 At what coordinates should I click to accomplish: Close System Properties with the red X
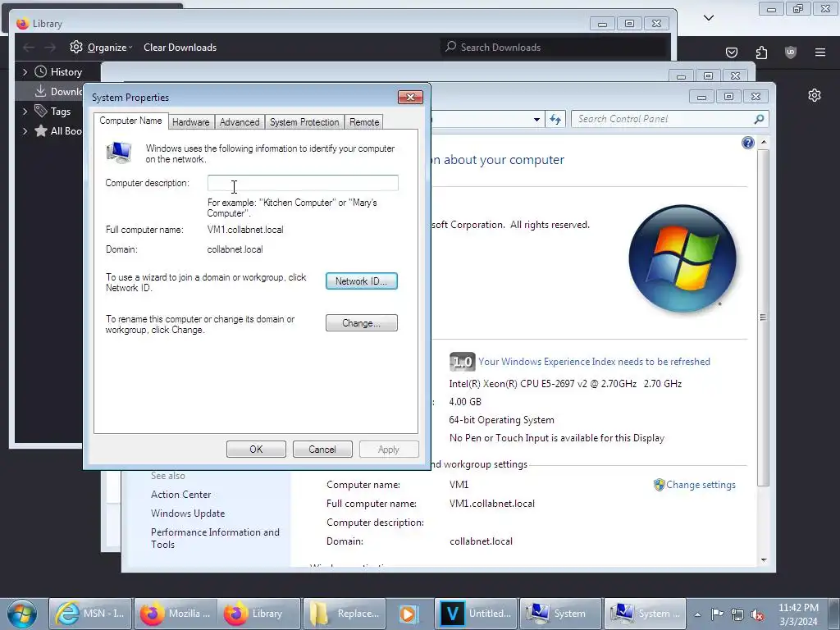(x=410, y=97)
